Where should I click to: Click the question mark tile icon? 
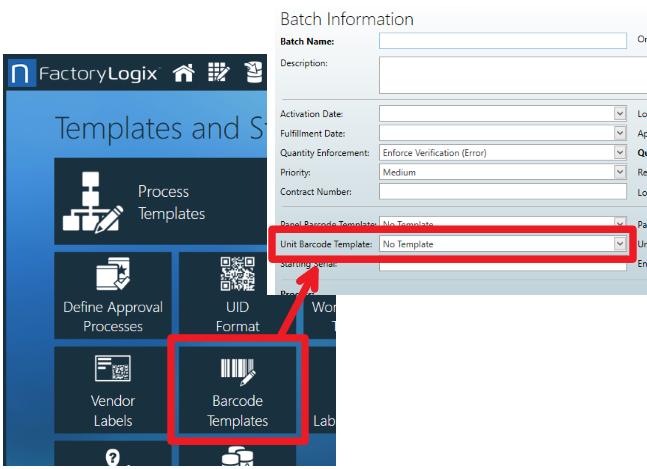click(x=113, y=457)
